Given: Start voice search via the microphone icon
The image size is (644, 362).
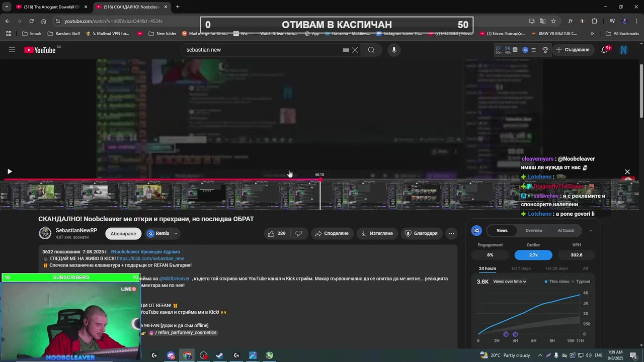Looking at the screenshot, I should [394, 50].
